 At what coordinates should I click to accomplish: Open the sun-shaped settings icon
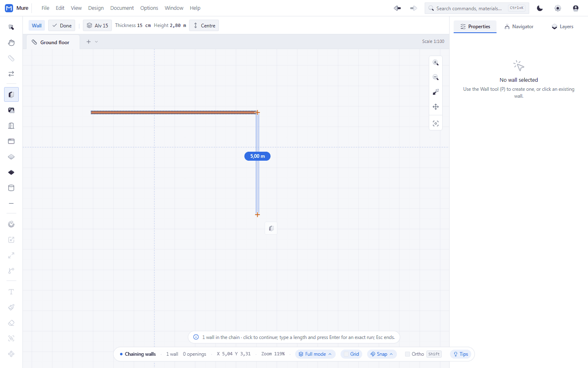click(558, 8)
